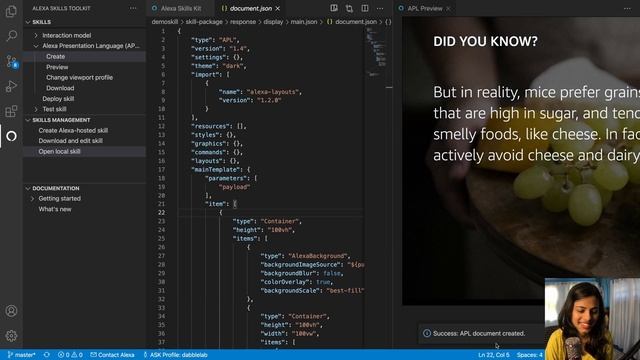Click demoskill in the breadcrumb
Screen dimensions: 640x360
point(165,22)
